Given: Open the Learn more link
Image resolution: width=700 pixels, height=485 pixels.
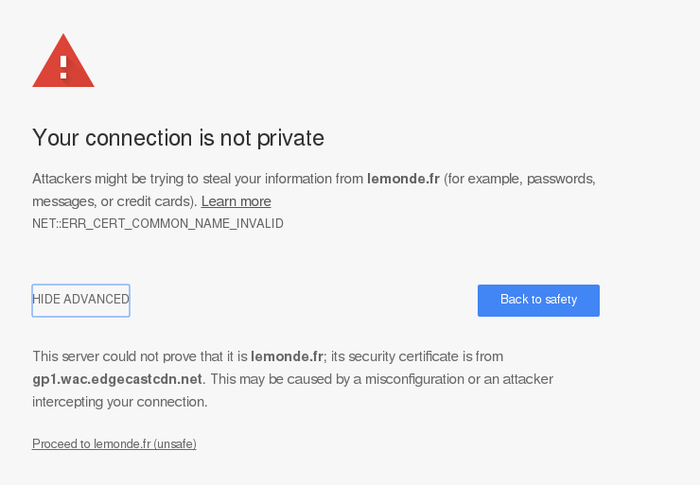Looking at the screenshot, I should point(236,201).
